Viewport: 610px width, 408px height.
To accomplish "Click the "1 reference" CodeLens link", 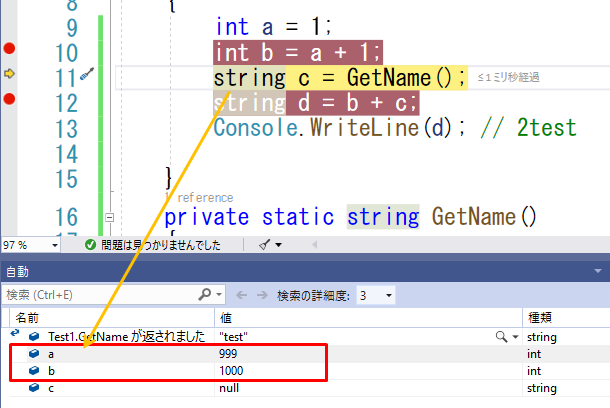I will pyautogui.click(x=203, y=198).
